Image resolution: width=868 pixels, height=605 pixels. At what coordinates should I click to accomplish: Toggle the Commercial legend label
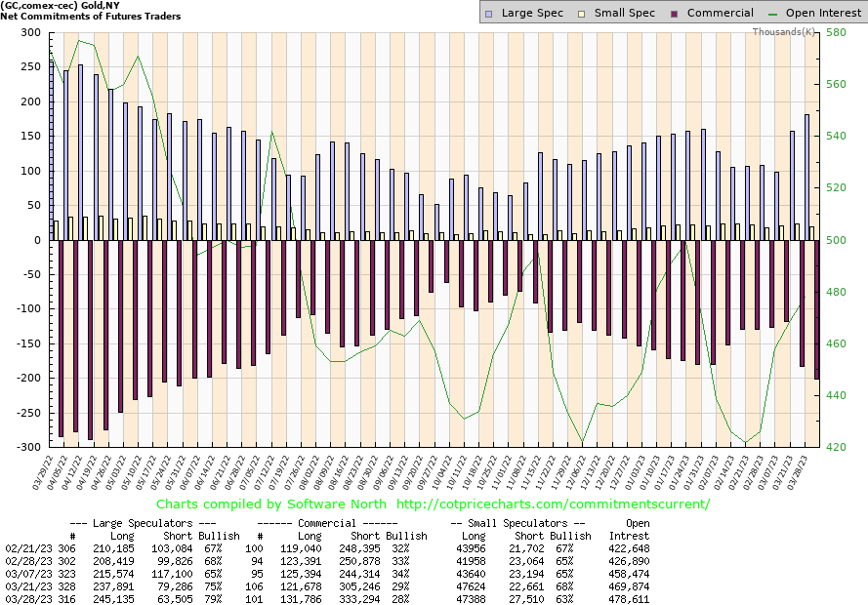(x=720, y=13)
